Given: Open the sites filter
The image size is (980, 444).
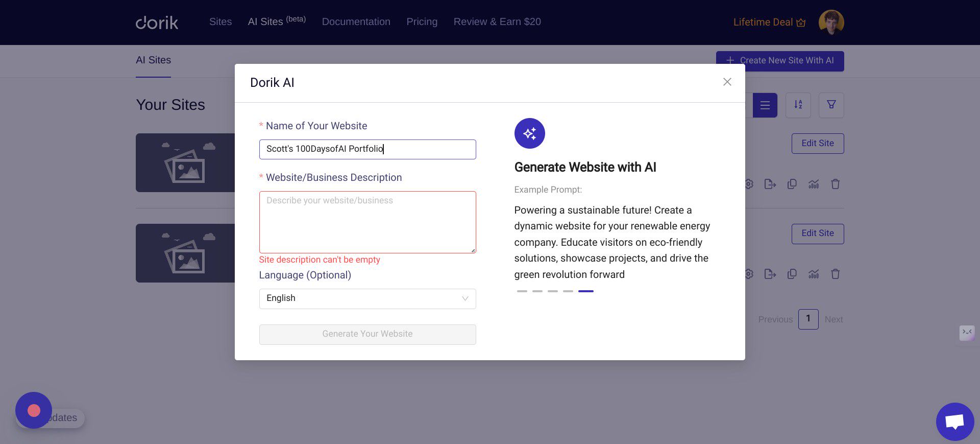Looking at the screenshot, I should (x=831, y=105).
